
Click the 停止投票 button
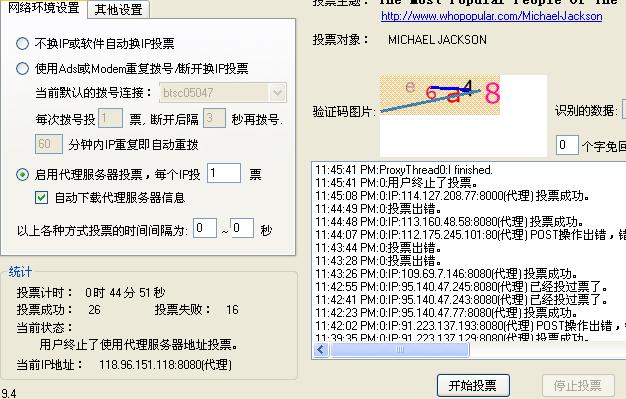point(578,385)
